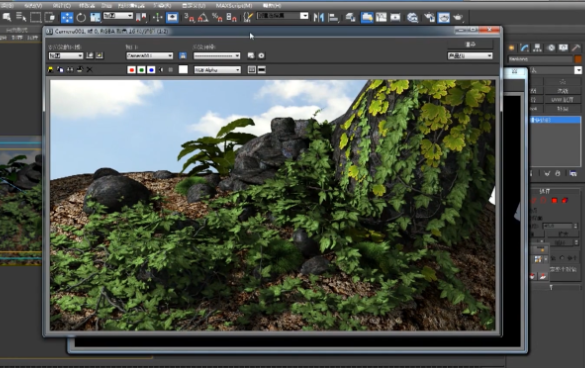The image size is (585, 368).
Task: Toggle Keyboard Shortcut Override in main toolbar
Action: click(172, 17)
